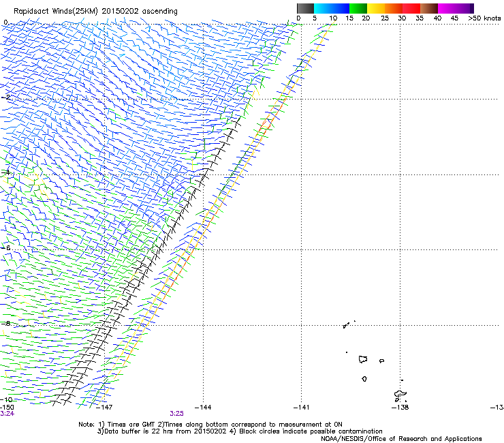Click the purple 45-50 knots legend swatch
This screenshot has height=443, width=504.
[x=464, y=8]
